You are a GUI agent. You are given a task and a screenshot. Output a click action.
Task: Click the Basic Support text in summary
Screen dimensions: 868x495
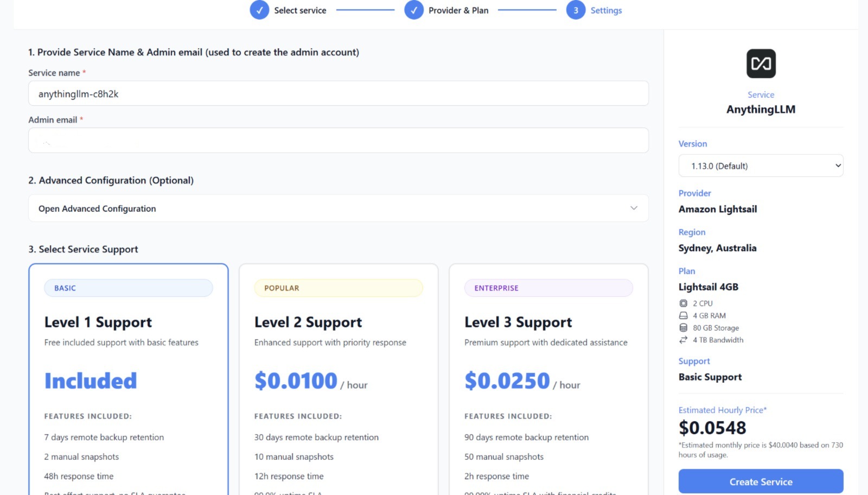click(x=710, y=377)
